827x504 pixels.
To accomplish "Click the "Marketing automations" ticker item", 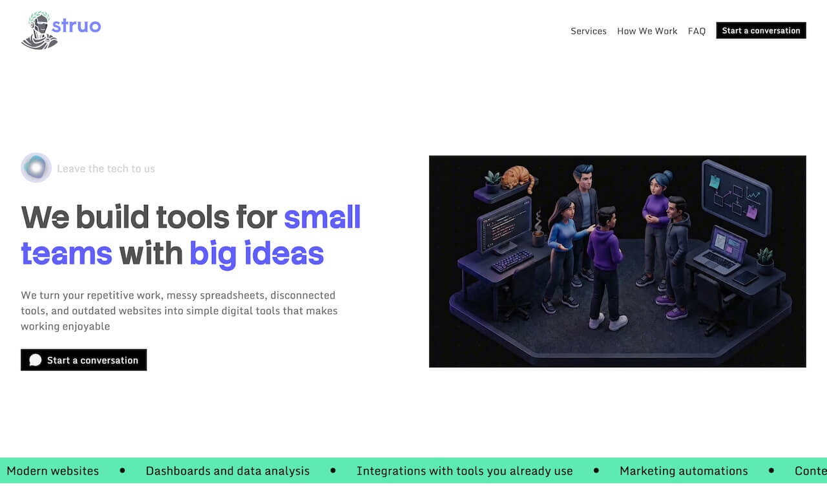I will 684,471.
